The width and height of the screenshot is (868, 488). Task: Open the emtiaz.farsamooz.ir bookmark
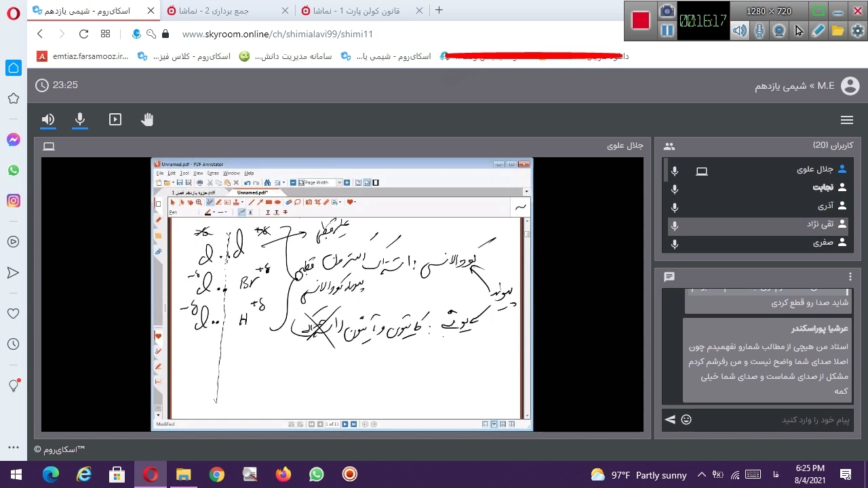[x=83, y=56]
